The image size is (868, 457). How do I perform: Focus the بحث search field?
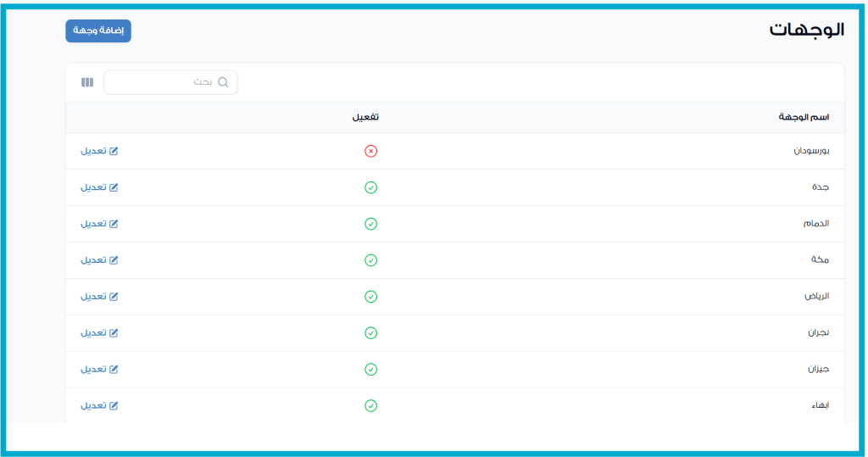(170, 82)
